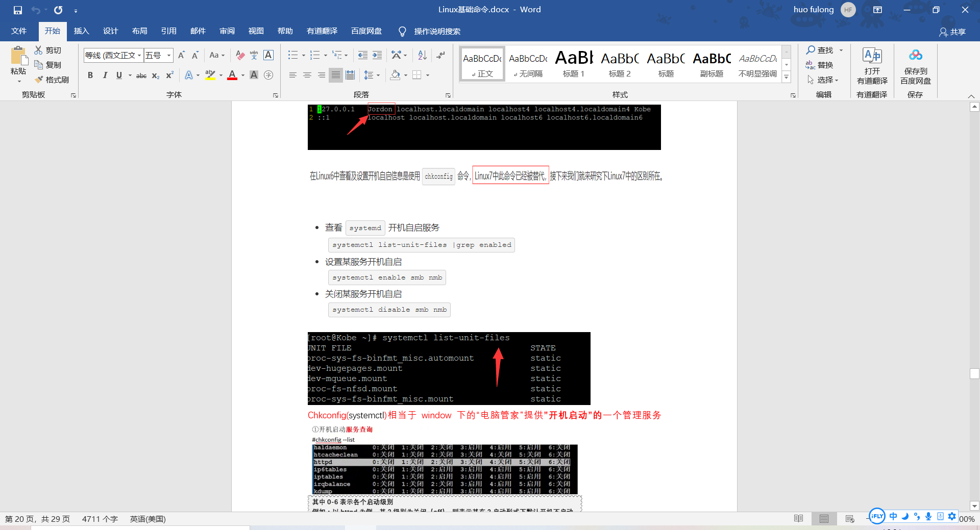Shrink font size with the decrease font icon

(195, 55)
